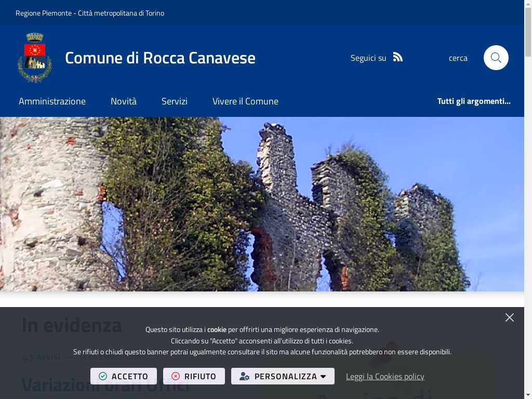Dismiss the cookie banner with the X
The height and width of the screenshot is (399, 532).
(x=509, y=317)
